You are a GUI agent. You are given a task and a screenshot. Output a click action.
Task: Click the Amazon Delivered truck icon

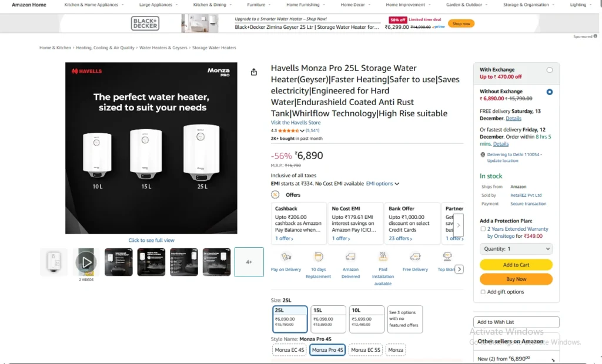tap(350, 257)
